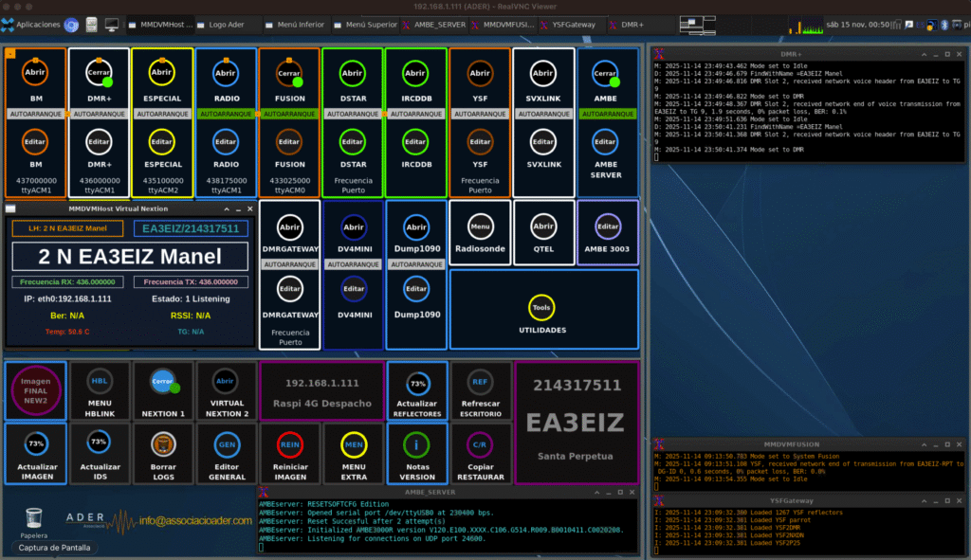This screenshot has width=971, height=560.
Task: Toggle AUTOARRANQUE for DMRGATEWAY
Action: 289,264
